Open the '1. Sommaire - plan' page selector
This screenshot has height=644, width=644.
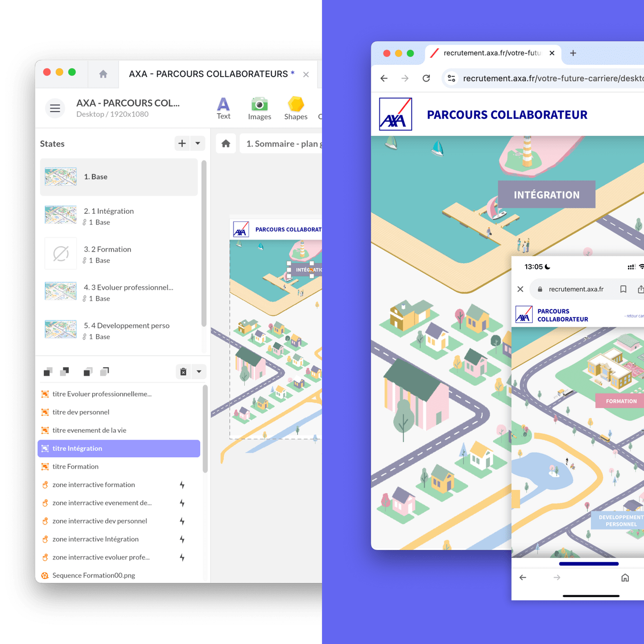[x=282, y=144]
